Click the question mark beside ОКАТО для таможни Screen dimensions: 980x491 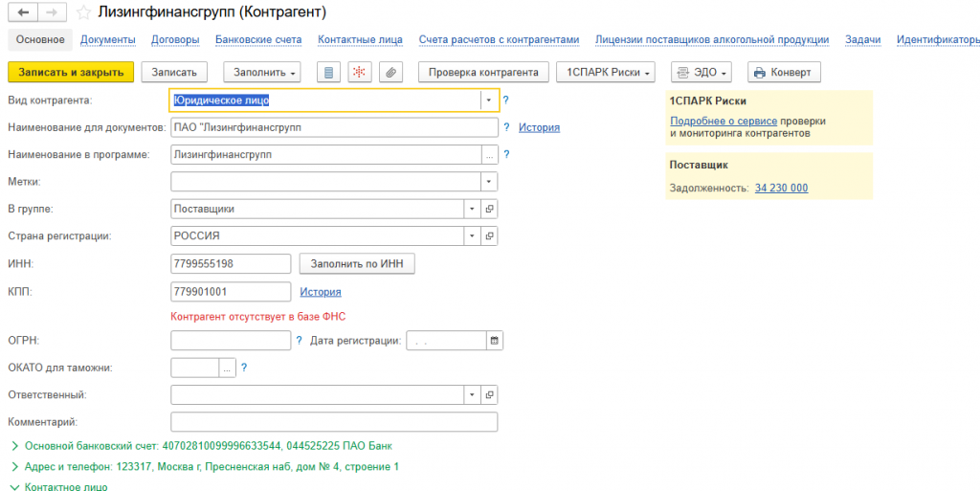point(244,368)
